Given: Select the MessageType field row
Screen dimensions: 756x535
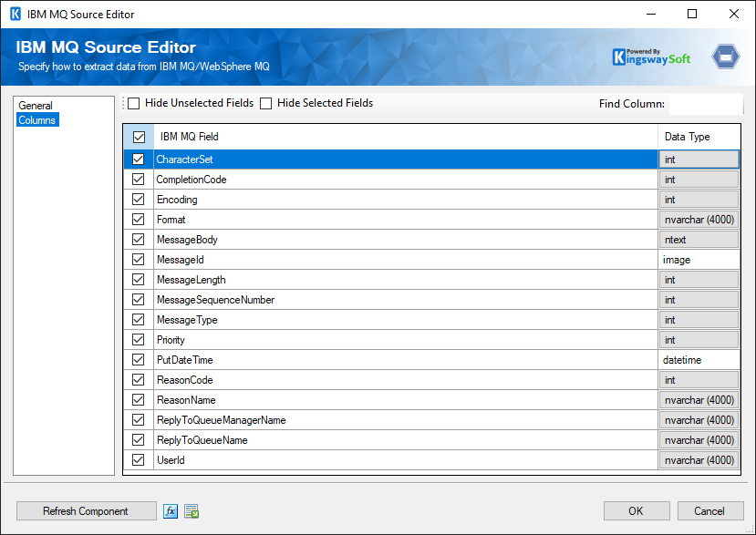Looking at the screenshot, I should click(406, 320).
